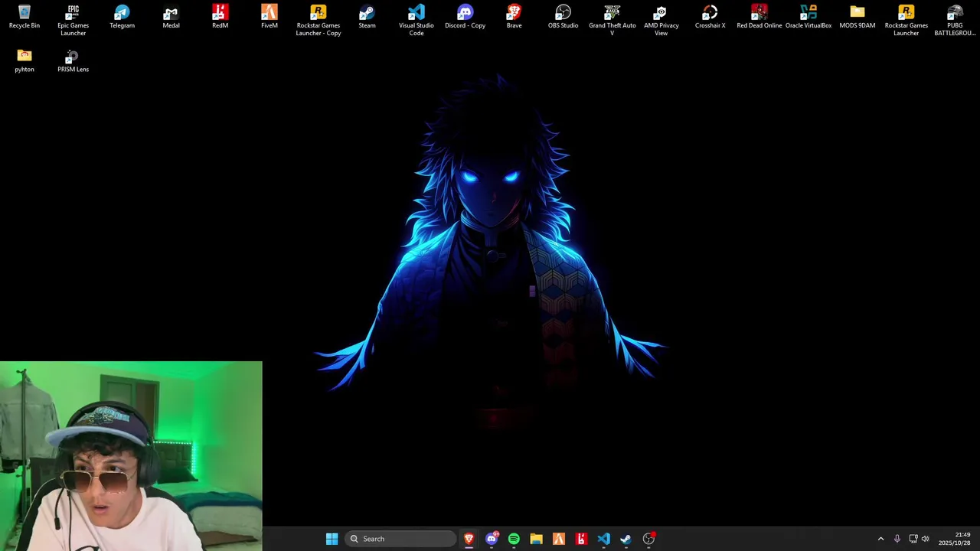This screenshot has height=551, width=980.
Task: Click the Red Dead Online desktop icon
Action: pos(759,17)
